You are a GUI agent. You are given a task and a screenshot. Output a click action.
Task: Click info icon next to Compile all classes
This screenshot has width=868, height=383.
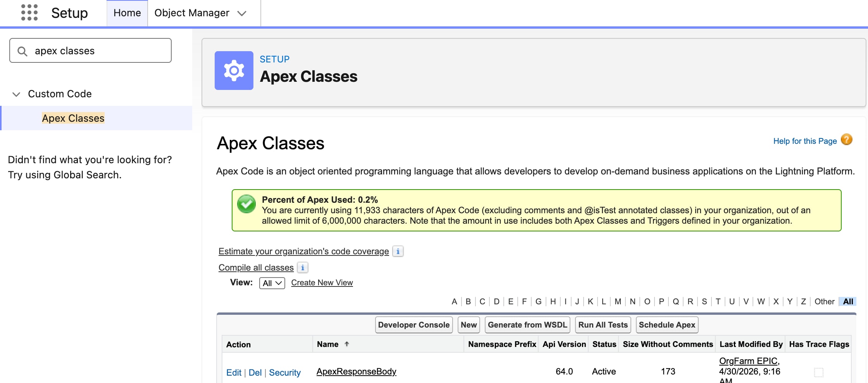(x=303, y=267)
